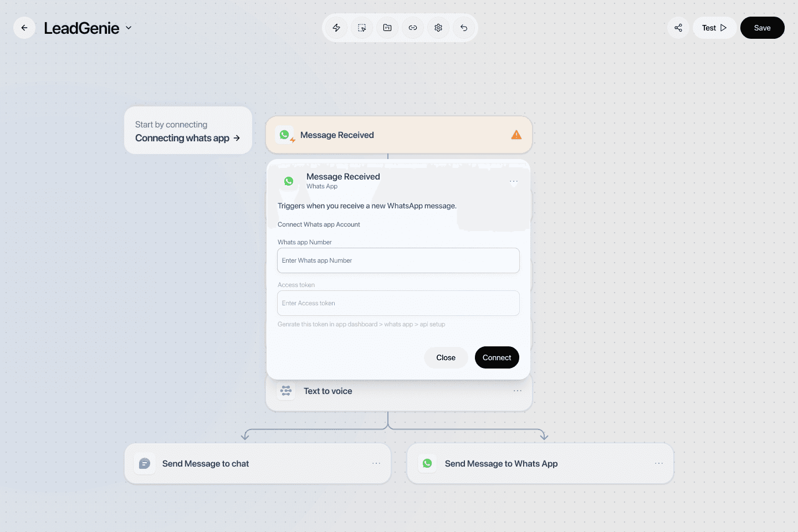Go back using the left arrow button

(x=24, y=28)
